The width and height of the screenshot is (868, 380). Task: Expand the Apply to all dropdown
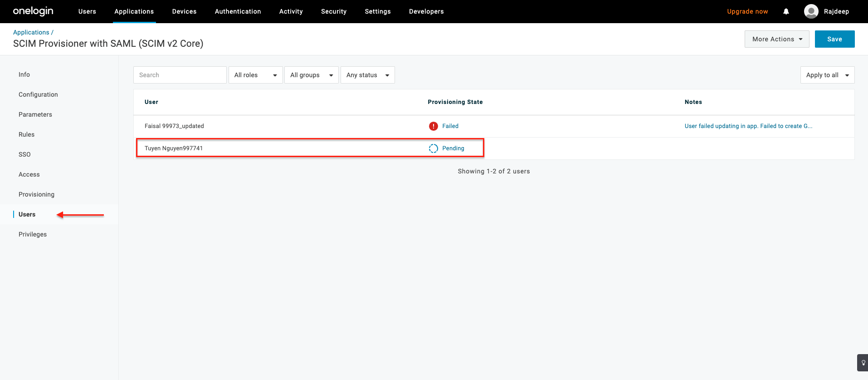[x=827, y=75]
